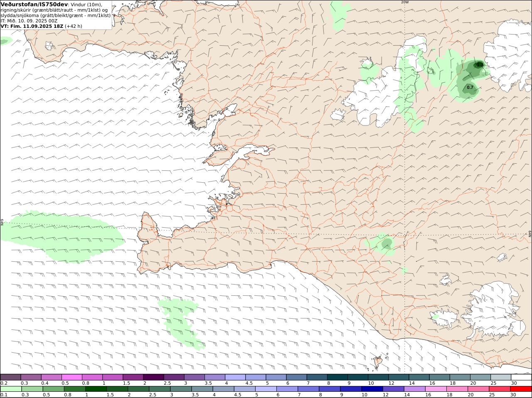Pick the rain legend swatch starting at 18 (pink)
This screenshot has height=398, width=532.
pyautogui.click(x=457, y=389)
